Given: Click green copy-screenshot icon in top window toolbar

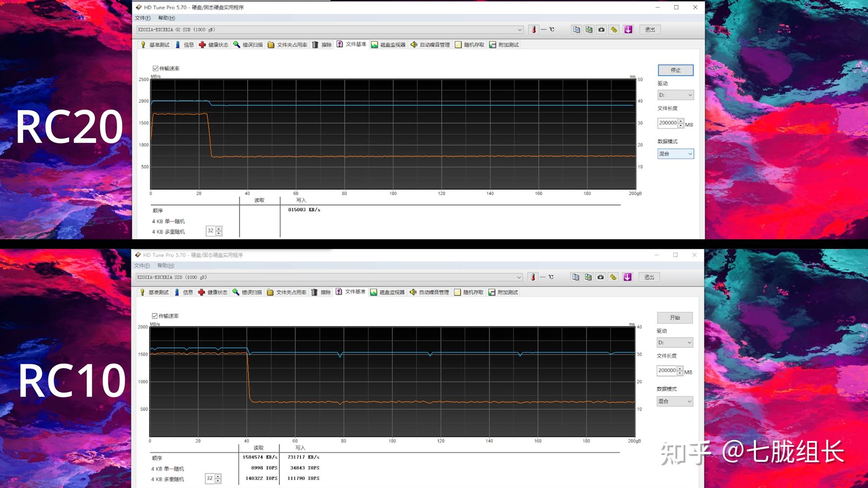Looking at the screenshot, I should (589, 30).
